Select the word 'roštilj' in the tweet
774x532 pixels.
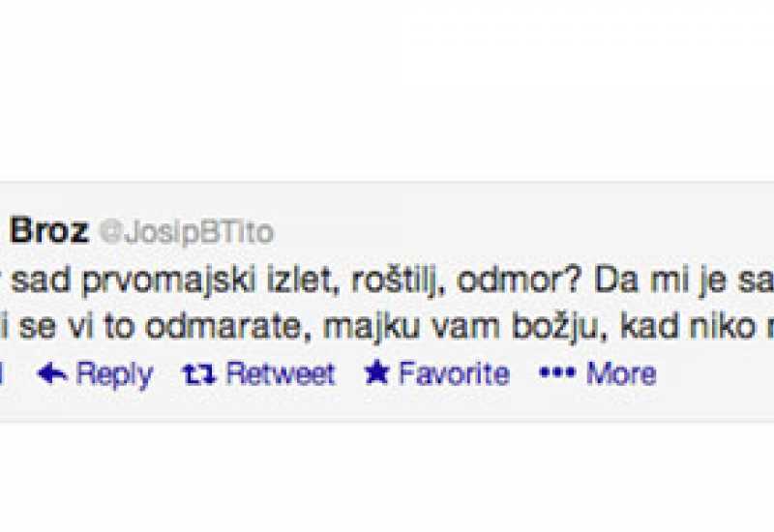(399, 281)
